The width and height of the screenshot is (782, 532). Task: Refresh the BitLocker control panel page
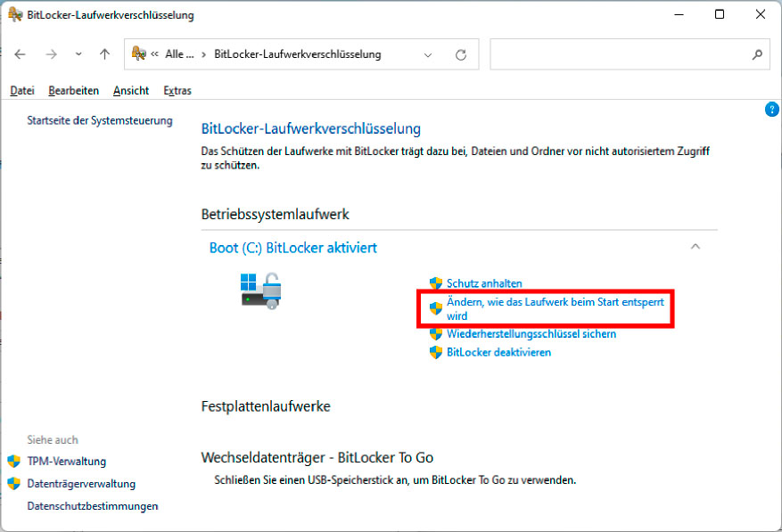(461, 54)
